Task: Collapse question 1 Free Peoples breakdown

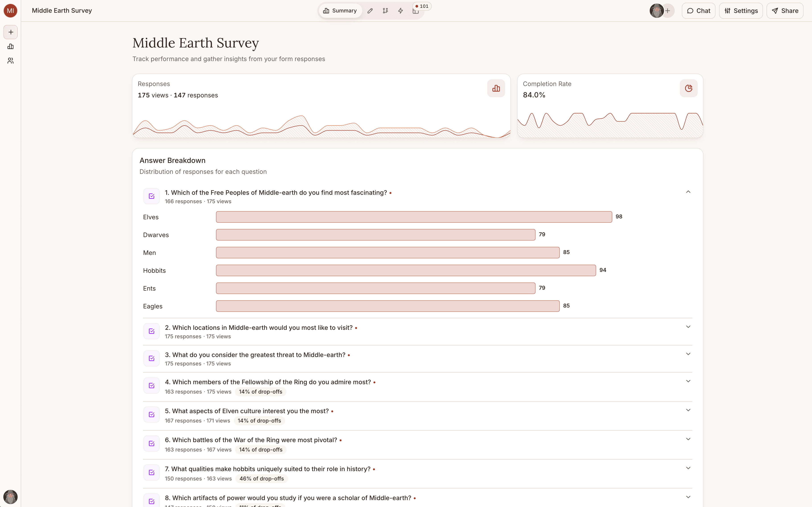Action: coord(688,192)
